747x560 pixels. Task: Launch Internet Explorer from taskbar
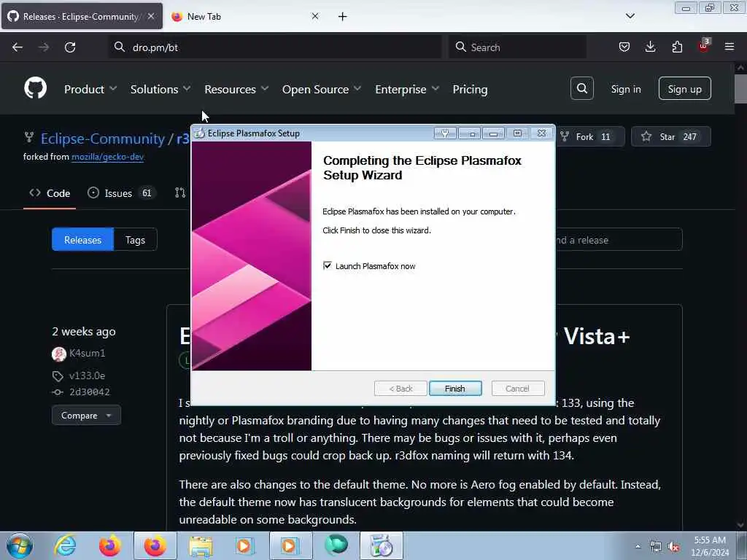[65, 545]
